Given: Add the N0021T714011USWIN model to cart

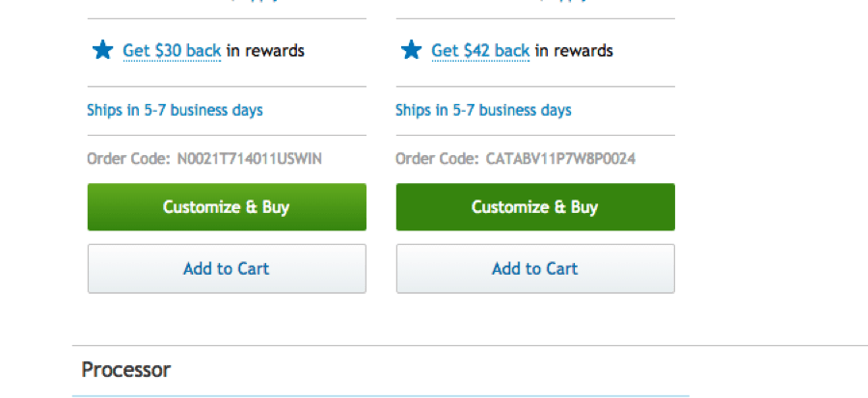Looking at the screenshot, I should (227, 269).
